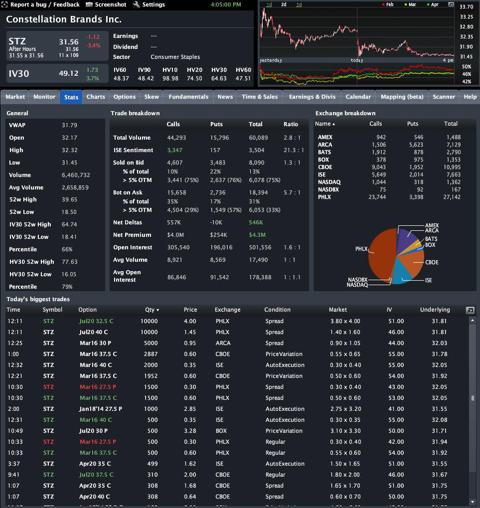Toggle the Apr series in chart legend
This screenshot has width=480, height=508.
click(x=433, y=5)
